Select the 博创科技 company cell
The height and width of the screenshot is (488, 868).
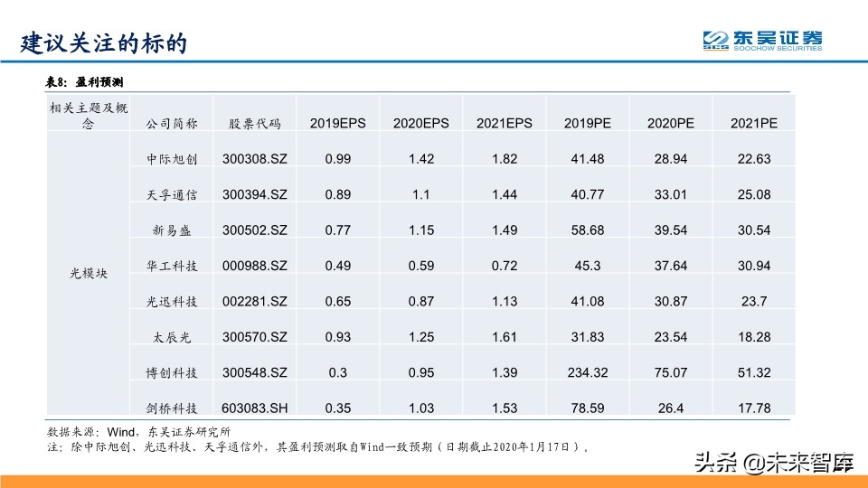[x=172, y=372]
